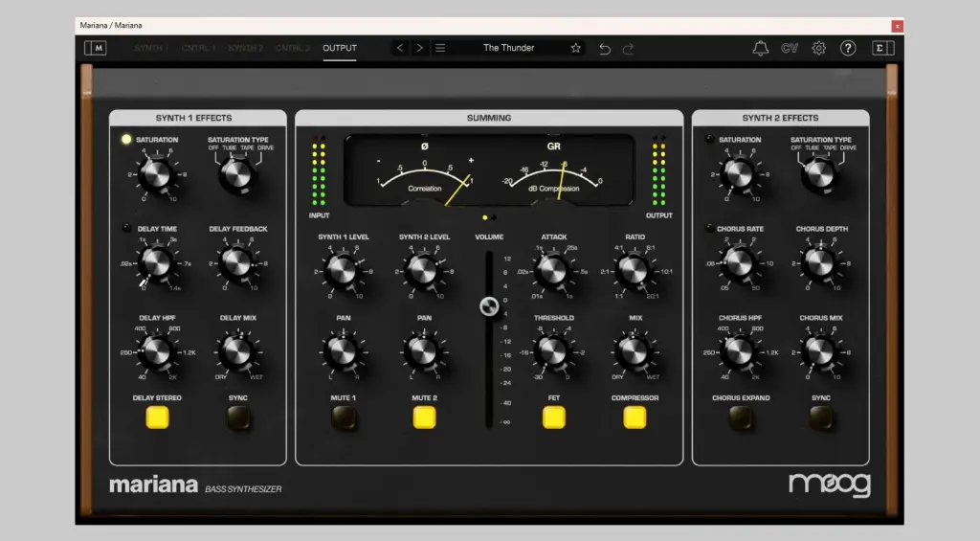The width and height of the screenshot is (980, 541).
Task: Open the preset browser list icon
Action: pos(440,48)
